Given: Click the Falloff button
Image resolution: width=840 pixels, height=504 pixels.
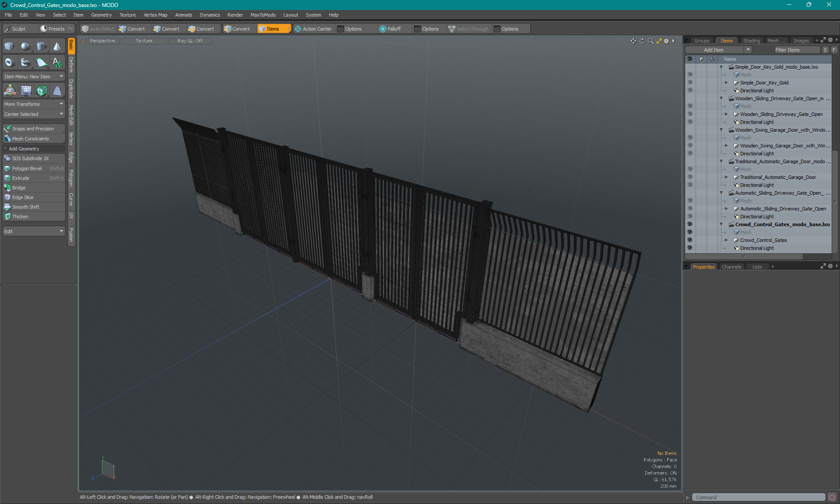Looking at the screenshot, I should pyautogui.click(x=394, y=29).
